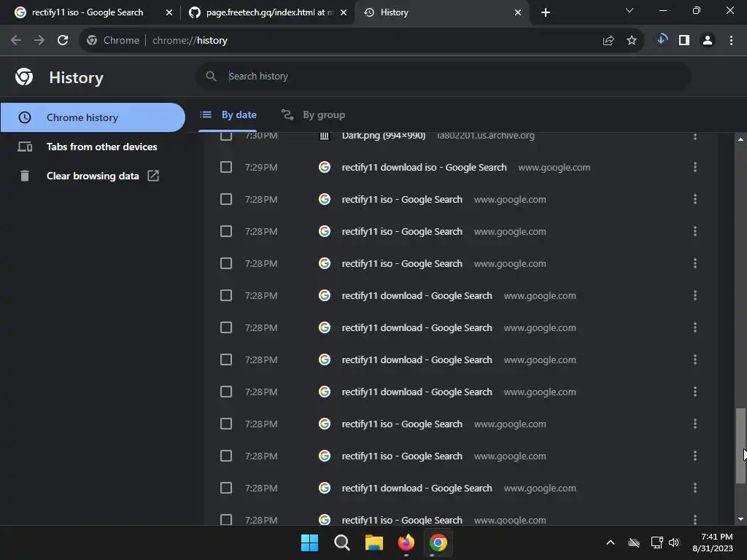Open Dark.png (994×990) history link
This screenshot has height=560, width=747.
click(x=384, y=136)
